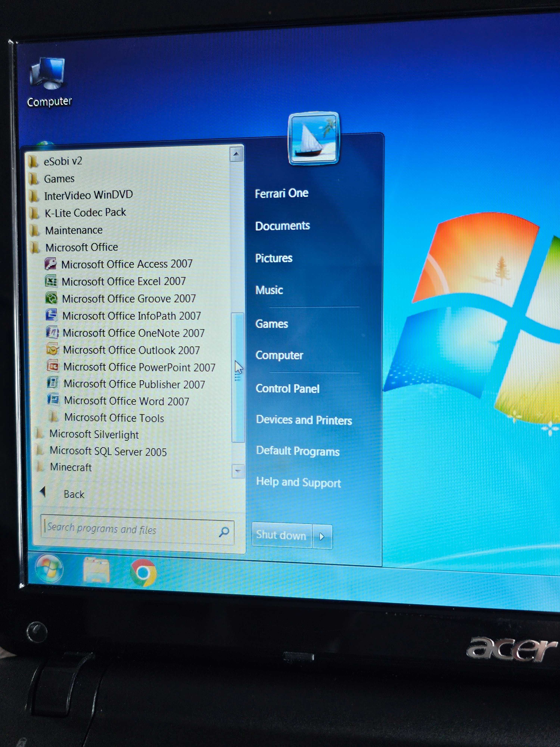
Task: Click the InfoPath 2007 program icon
Action: (x=52, y=315)
